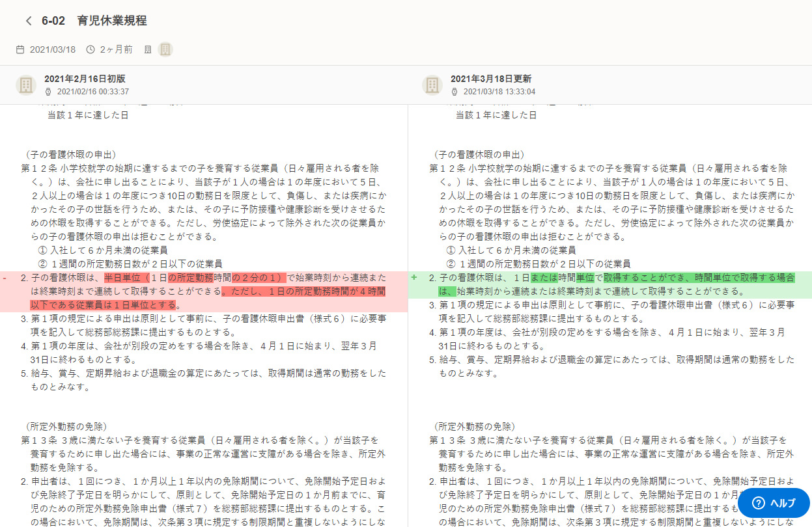
Task: Click the watch icon beside 2021/03/18 13:33:04
Action: [x=454, y=91]
